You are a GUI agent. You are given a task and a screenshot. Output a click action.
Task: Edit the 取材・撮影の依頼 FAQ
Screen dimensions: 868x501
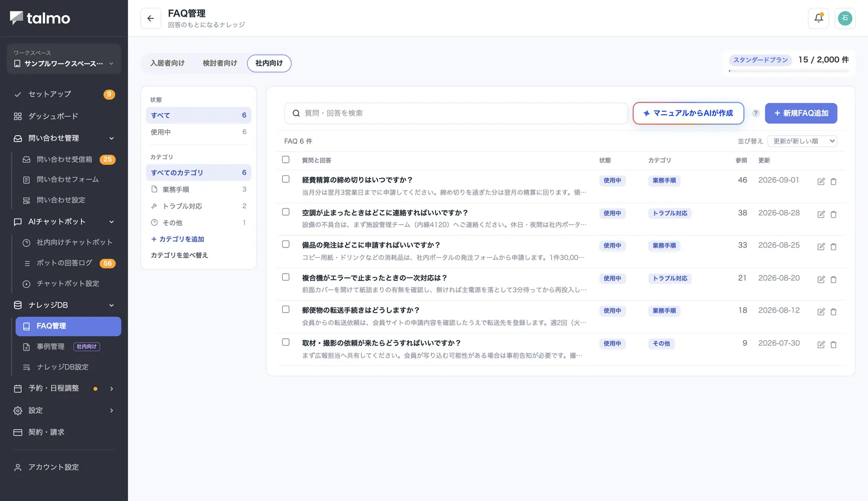[x=821, y=345]
